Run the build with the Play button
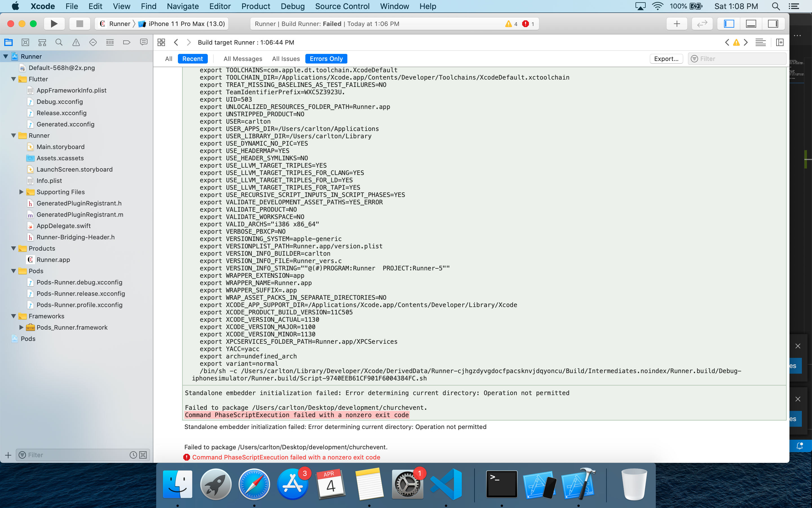 54,23
